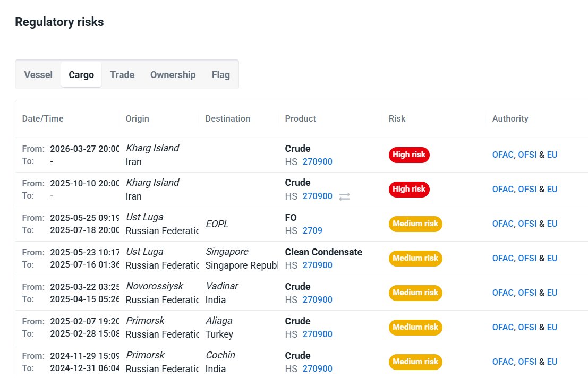Open HS 270900 link in 2026-03-27 row
Image resolution: width=588 pixels, height=386 pixels.
pos(318,161)
